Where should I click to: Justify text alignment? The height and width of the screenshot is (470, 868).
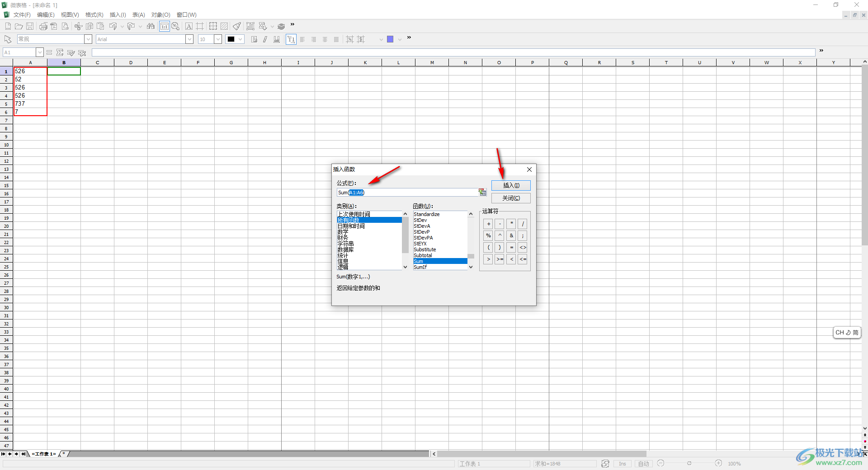coord(336,39)
